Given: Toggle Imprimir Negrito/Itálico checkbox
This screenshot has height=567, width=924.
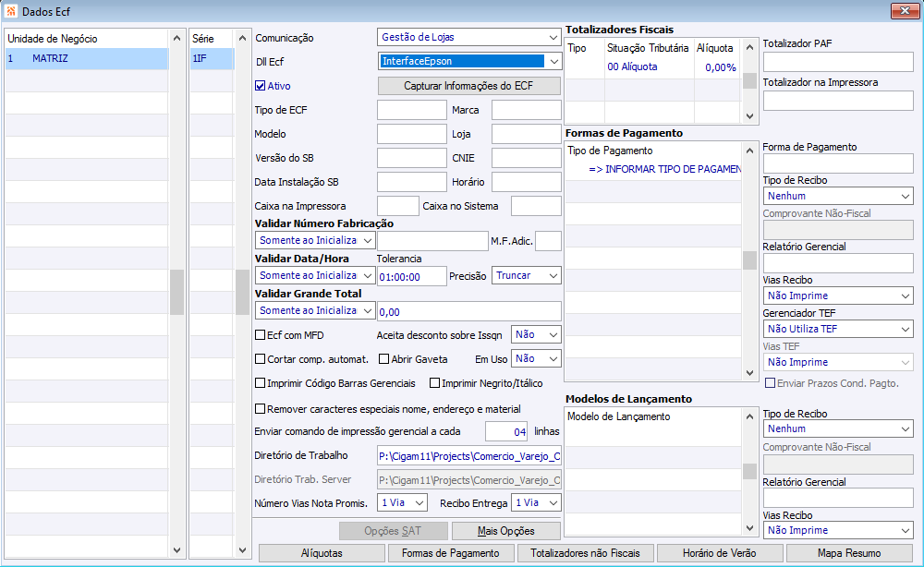Looking at the screenshot, I should tap(435, 383).
